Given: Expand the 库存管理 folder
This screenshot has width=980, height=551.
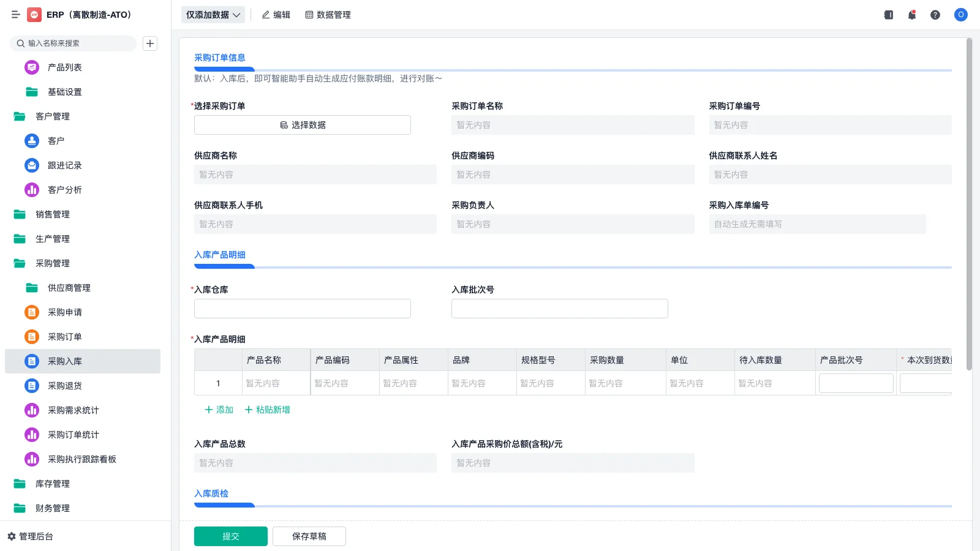Looking at the screenshot, I should pos(19,484).
